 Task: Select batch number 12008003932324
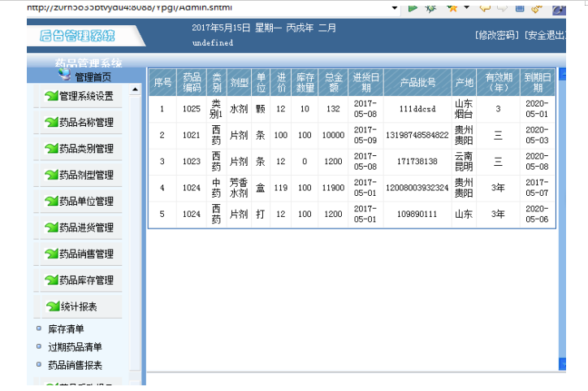point(417,188)
